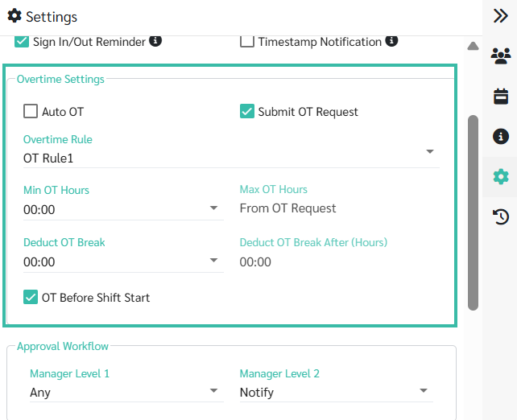Enable the Auto OT checkbox
This screenshot has height=420, width=517.
click(31, 111)
